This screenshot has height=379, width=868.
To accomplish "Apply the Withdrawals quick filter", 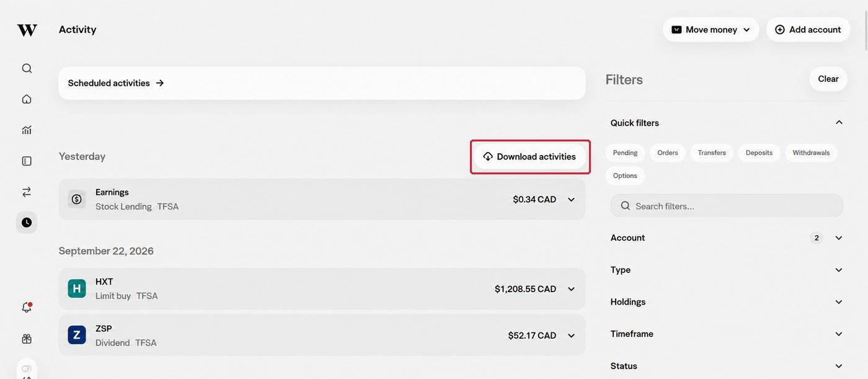I will tap(811, 153).
